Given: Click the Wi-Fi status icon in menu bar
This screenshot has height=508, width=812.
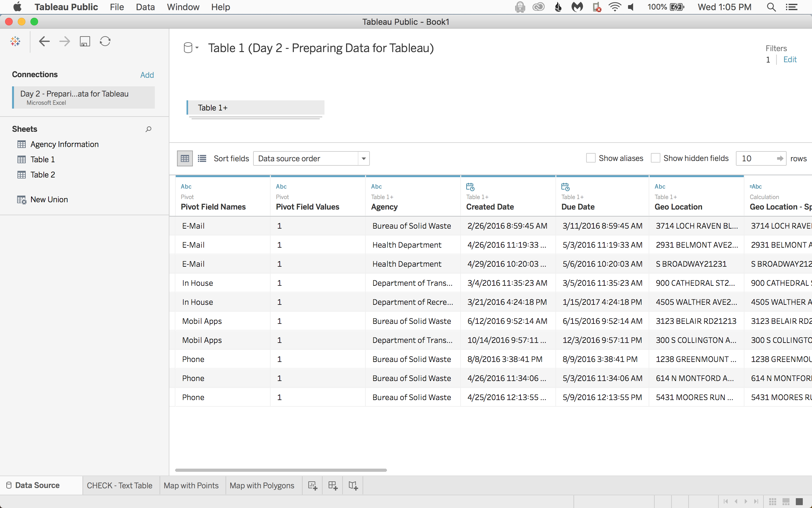Looking at the screenshot, I should click(614, 7).
